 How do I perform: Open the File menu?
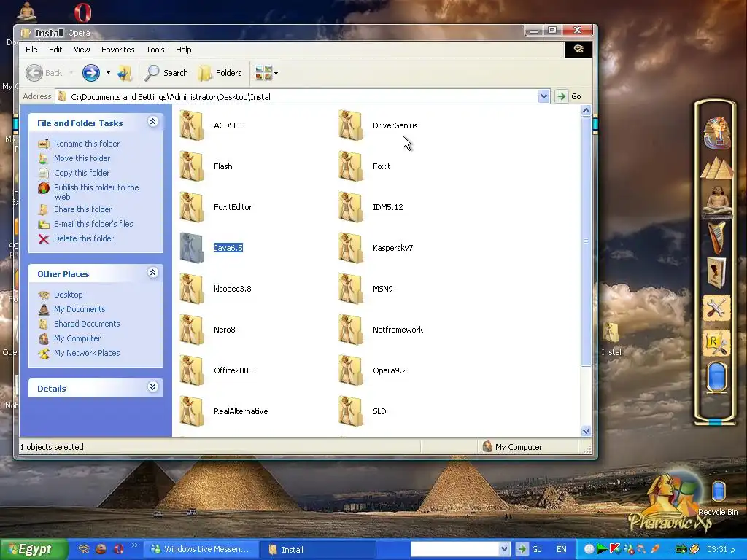pyautogui.click(x=31, y=50)
